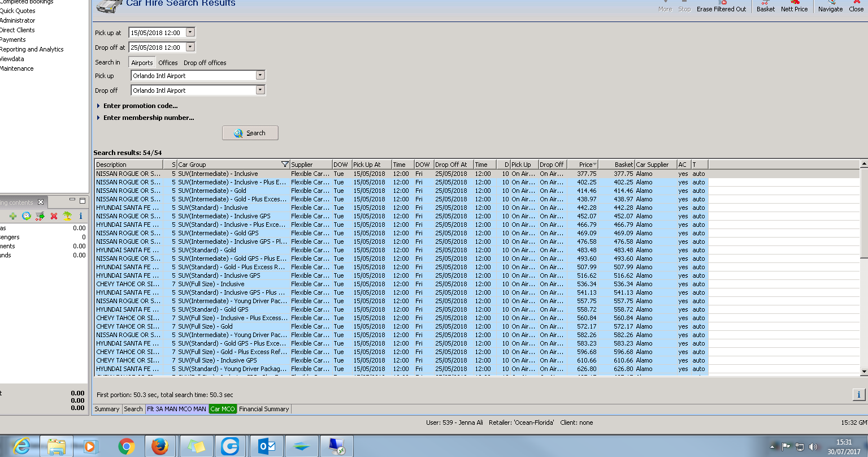
Task: Sort results by the Supplier column header
Action: point(311,165)
